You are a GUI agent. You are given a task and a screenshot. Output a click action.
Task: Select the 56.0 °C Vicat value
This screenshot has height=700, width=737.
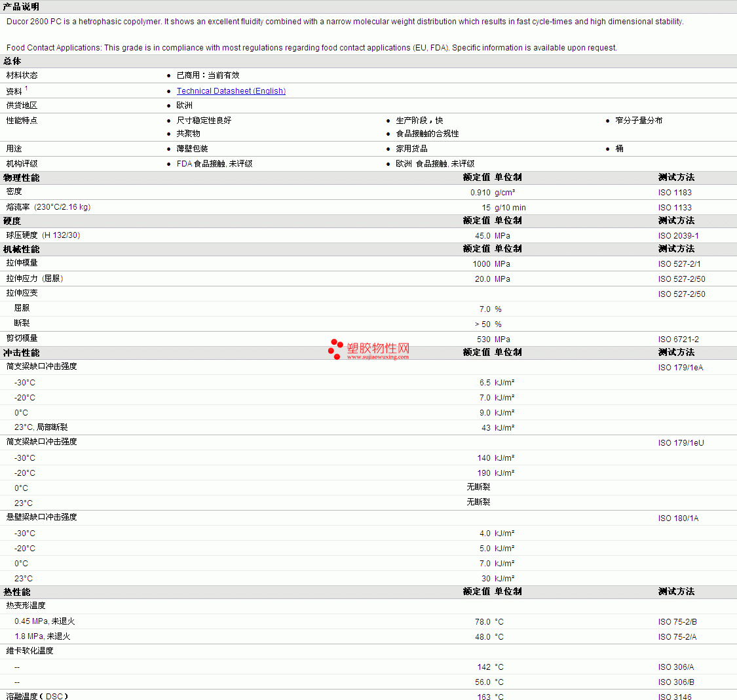point(489,682)
